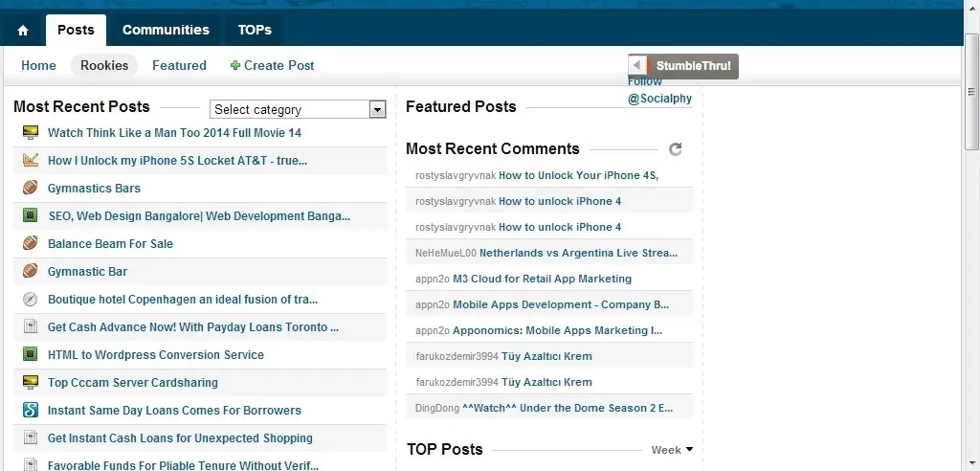View user NeHeMueL00 profile

pos(446,253)
